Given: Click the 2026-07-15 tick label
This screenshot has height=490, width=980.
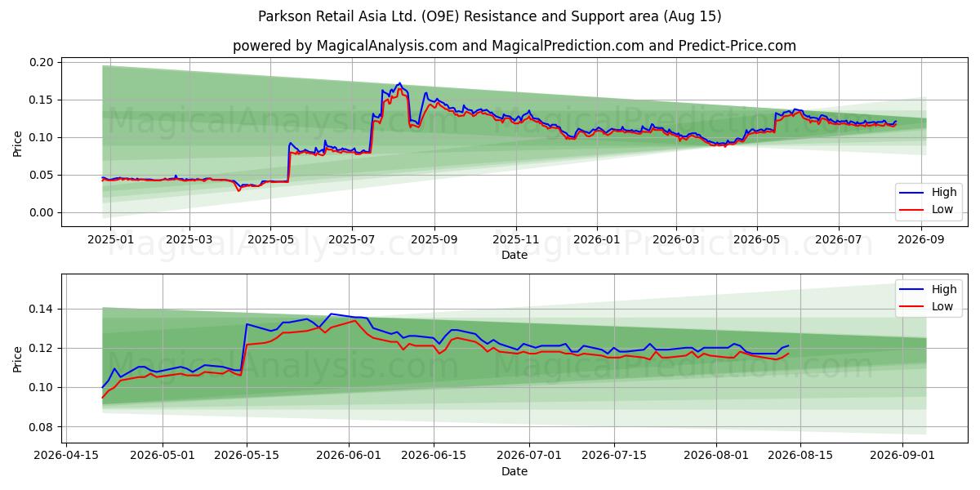Looking at the screenshot, I should pos(616,456).
